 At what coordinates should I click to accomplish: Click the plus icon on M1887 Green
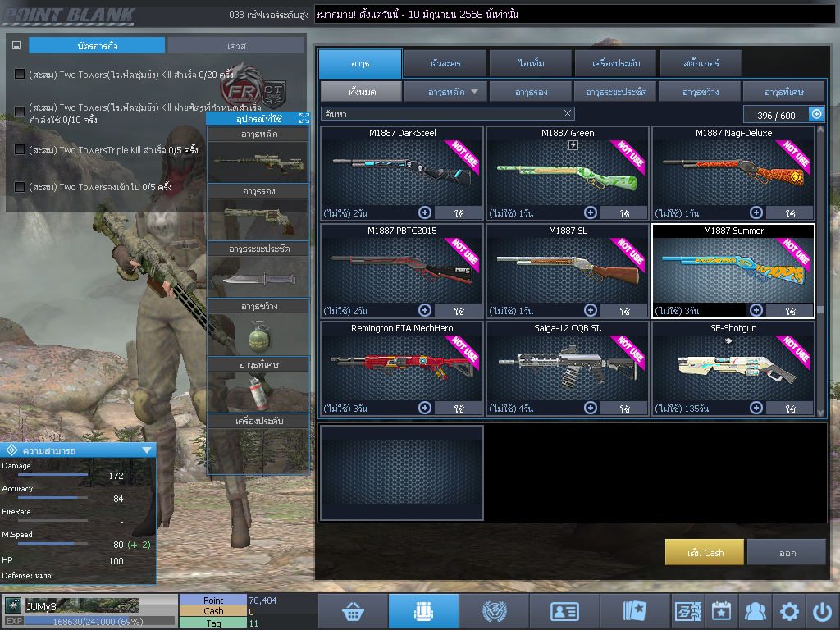(x=591, y=212)
